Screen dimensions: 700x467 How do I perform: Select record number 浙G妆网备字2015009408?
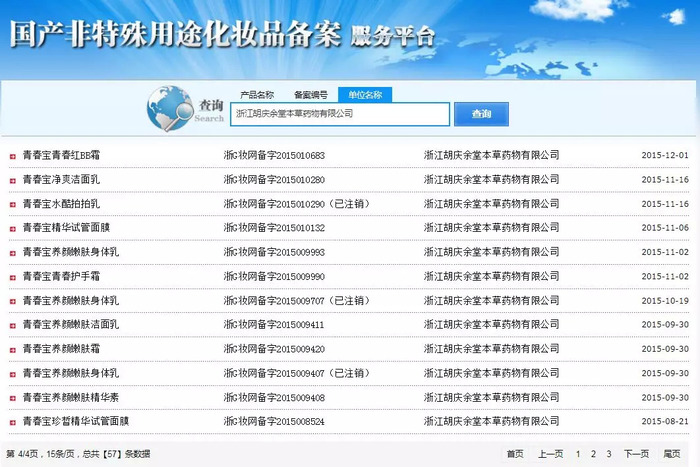point(274,397)
